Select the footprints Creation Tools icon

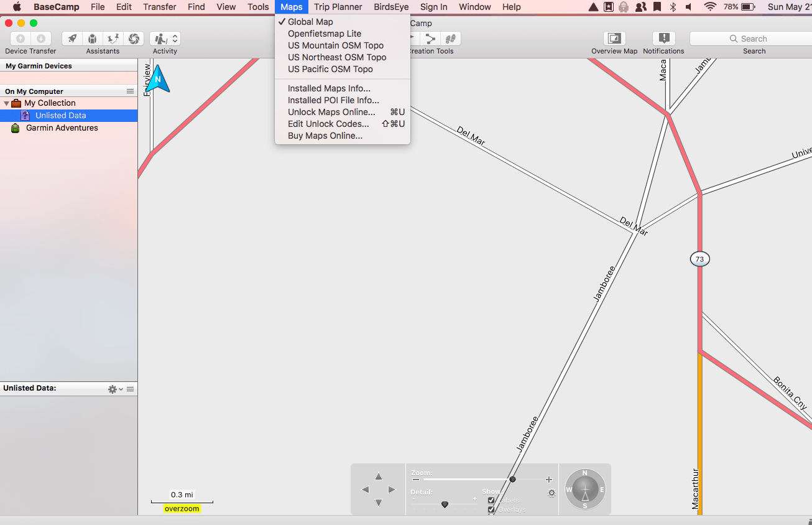pyautogui.click(x=451, y=39)
